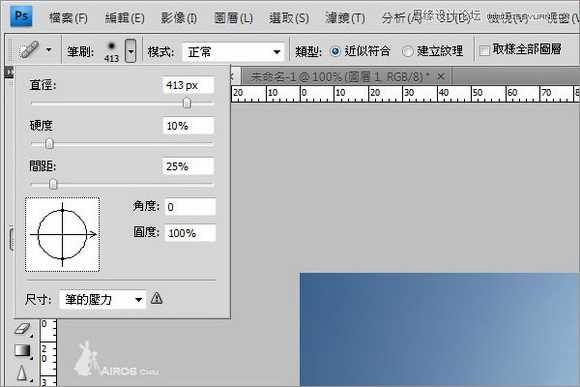The image size is (580, 387).
Task: Select the Spot Healing Brush tool preset icon
Action: tap(30, 50)
